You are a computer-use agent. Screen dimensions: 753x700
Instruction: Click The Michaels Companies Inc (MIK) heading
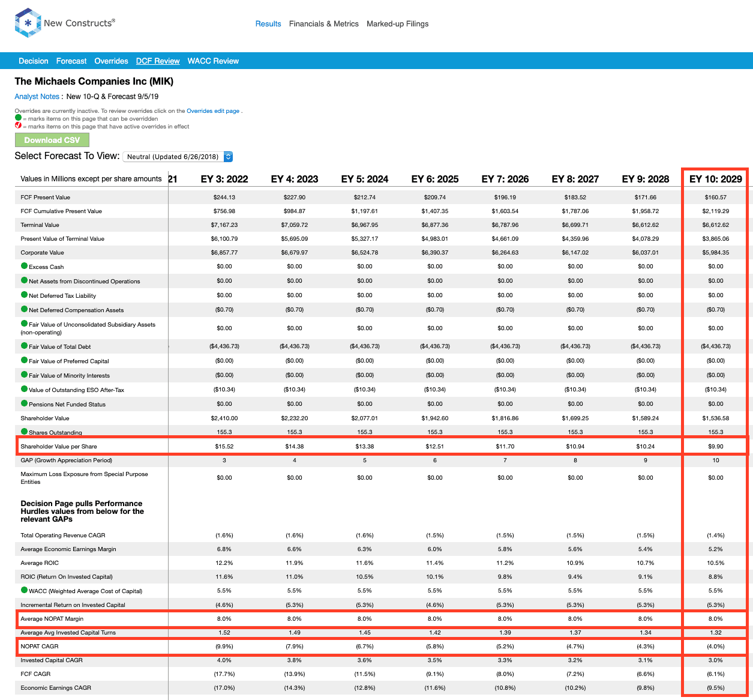[x=94, y=82]
